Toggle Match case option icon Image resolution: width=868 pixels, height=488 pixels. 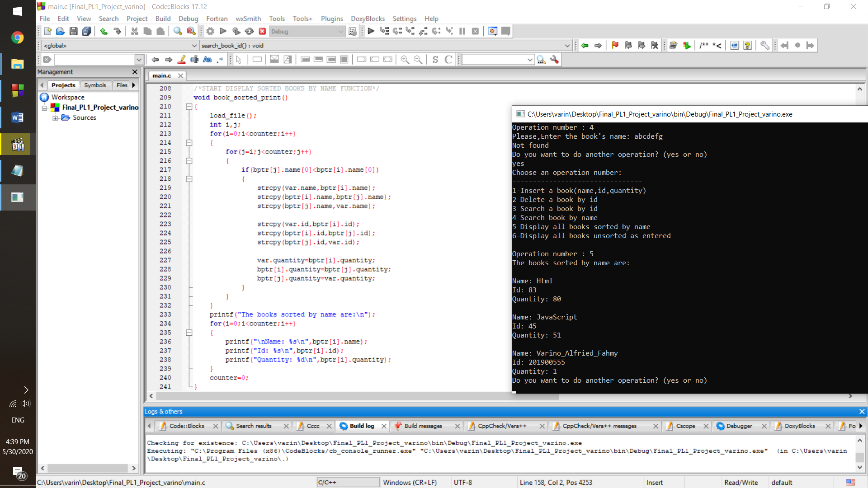tap(207, 60)
